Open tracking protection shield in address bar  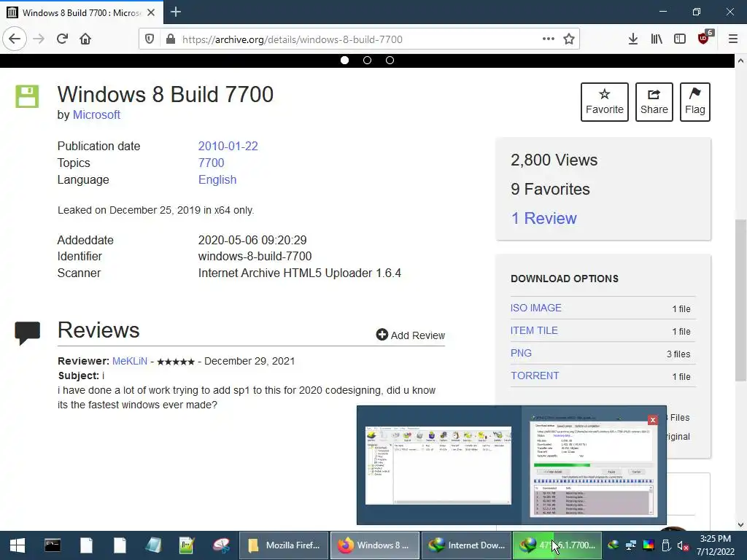(150, 39)
